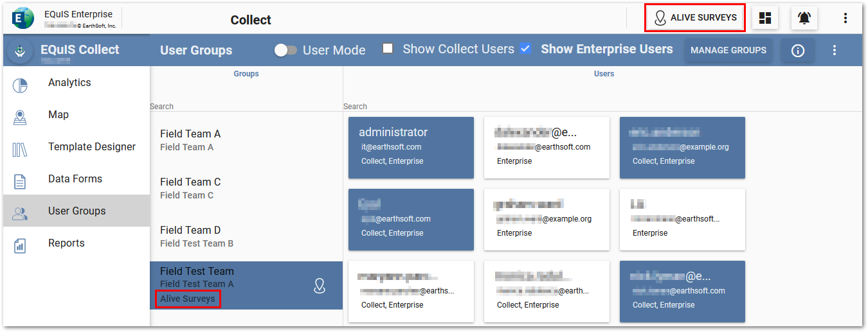Image resolution: width=868 pixels, height=332 pixels.
Task: Click the Analytics pie chart icon
Action: pyautogui.click(x=20, y=85)
